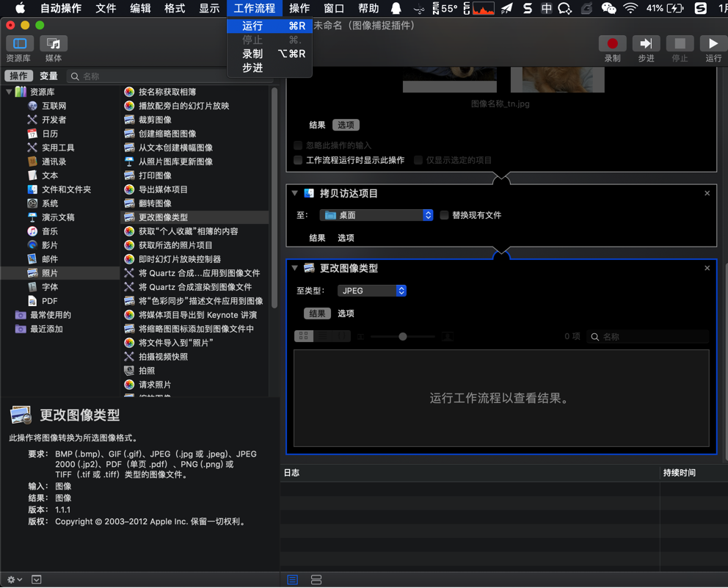The width and height of the screenshot is (728, 588).
Task: Click the 步进 step toolbar icon
Action: [646, 43]
